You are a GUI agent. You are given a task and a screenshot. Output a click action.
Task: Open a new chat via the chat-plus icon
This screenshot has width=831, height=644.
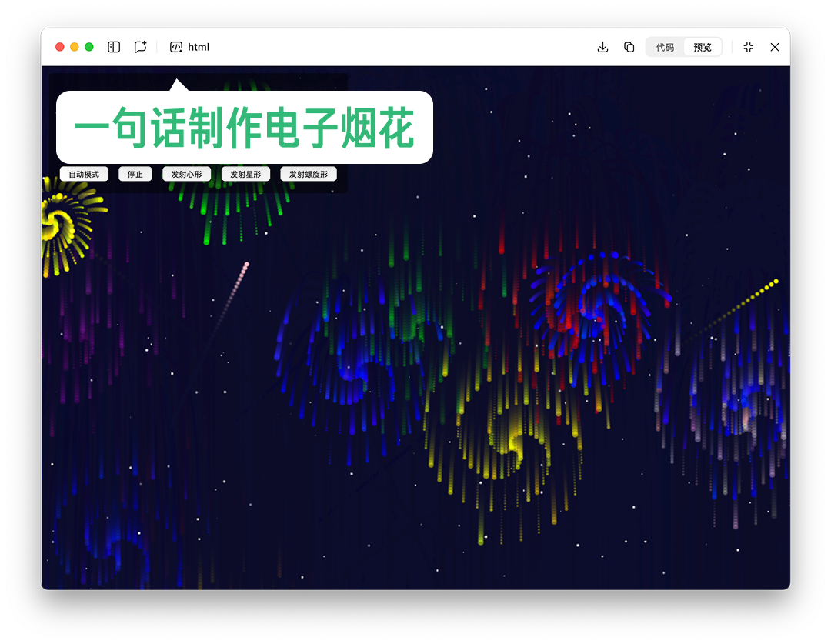point(140,47)
